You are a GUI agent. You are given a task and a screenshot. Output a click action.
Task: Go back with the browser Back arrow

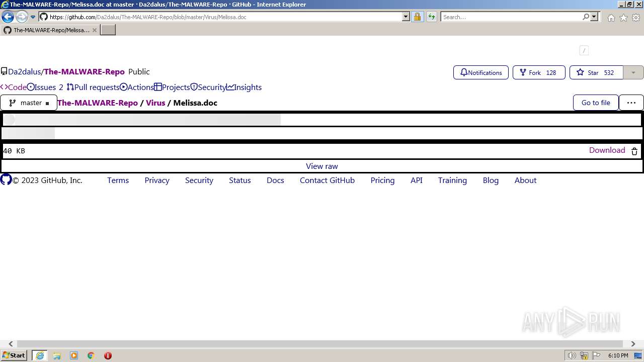(x=8, y=17)
